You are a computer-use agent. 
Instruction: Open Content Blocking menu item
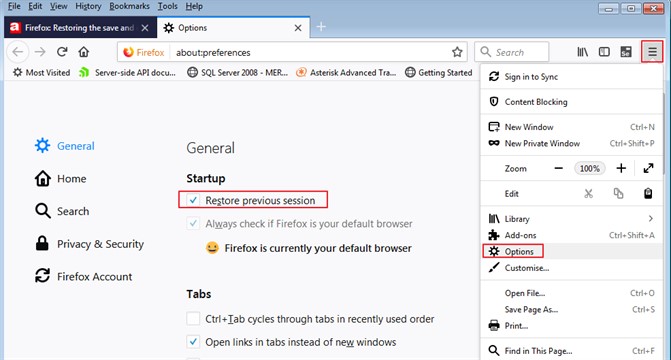click(x=571, y=102)
